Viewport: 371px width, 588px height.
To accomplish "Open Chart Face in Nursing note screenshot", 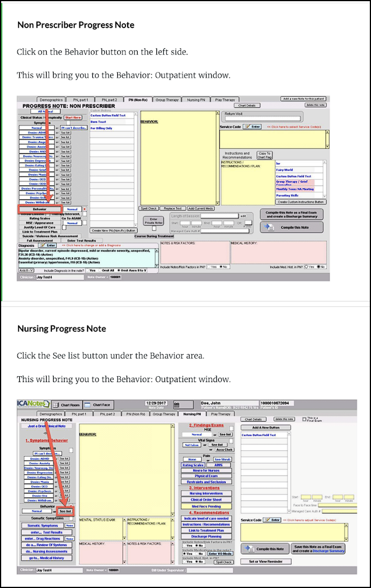I will point(98,405).
